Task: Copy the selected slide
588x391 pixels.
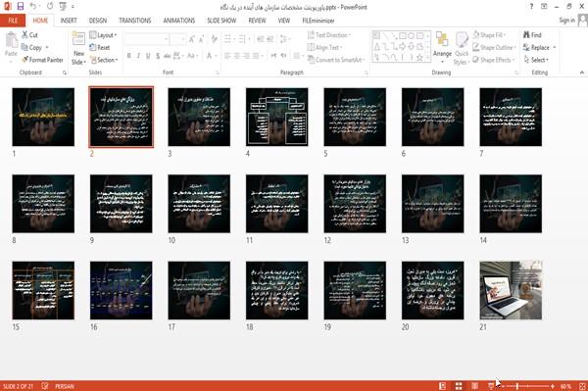Action: click(x=31, y=48)
